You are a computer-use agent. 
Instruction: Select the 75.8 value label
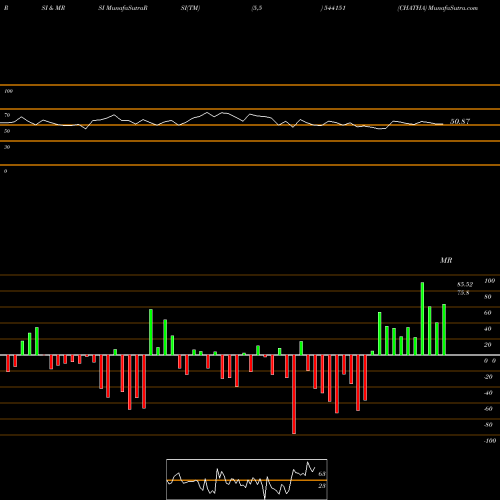tap(463, 293)
